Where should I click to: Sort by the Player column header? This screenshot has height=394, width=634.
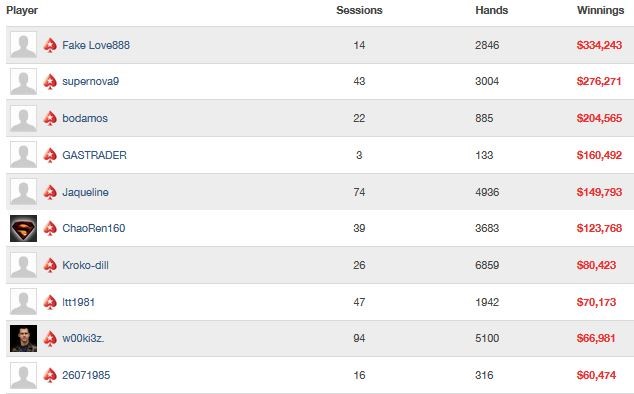click(22, 10)
